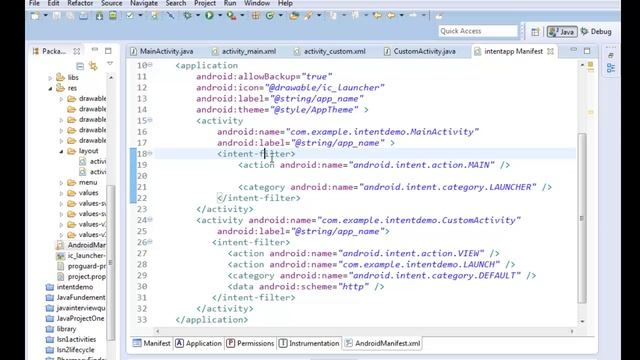Open the Android SDK Manager icon

(x=99, y=16)
